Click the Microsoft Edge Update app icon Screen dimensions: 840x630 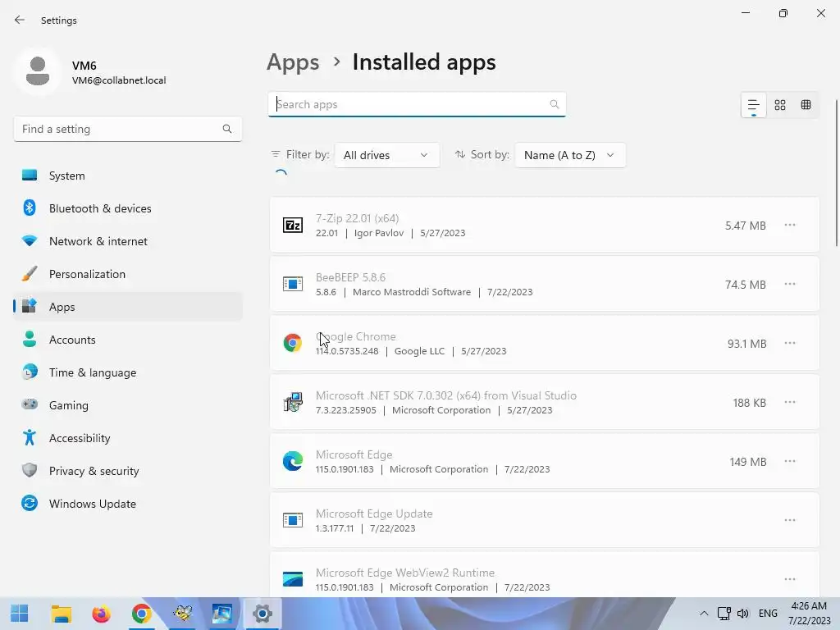tap(293, 520)
